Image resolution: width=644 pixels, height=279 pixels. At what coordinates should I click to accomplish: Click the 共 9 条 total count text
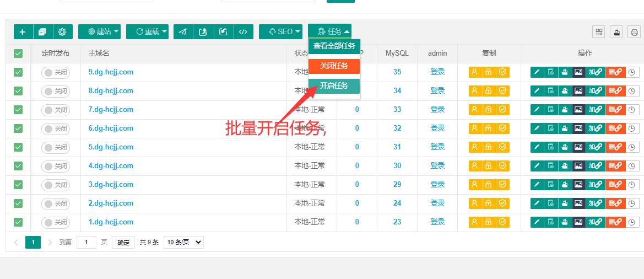pos(149,243)
